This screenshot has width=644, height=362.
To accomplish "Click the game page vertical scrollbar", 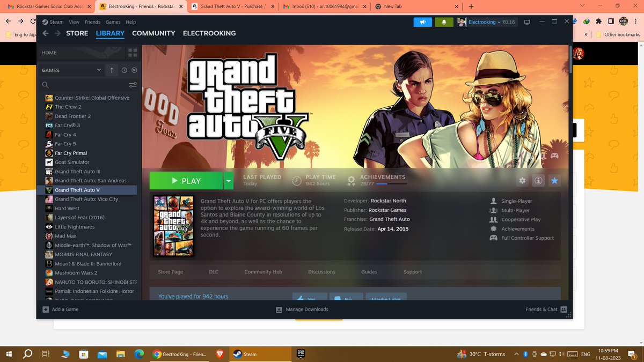I will [x=570, y=59].
